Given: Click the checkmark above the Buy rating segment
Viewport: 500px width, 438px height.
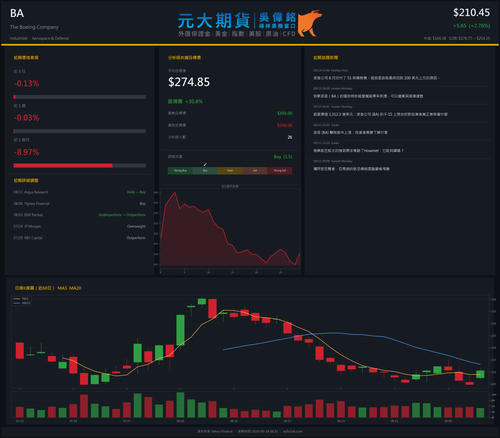Looking at the screenshot, I should (205, 164).
